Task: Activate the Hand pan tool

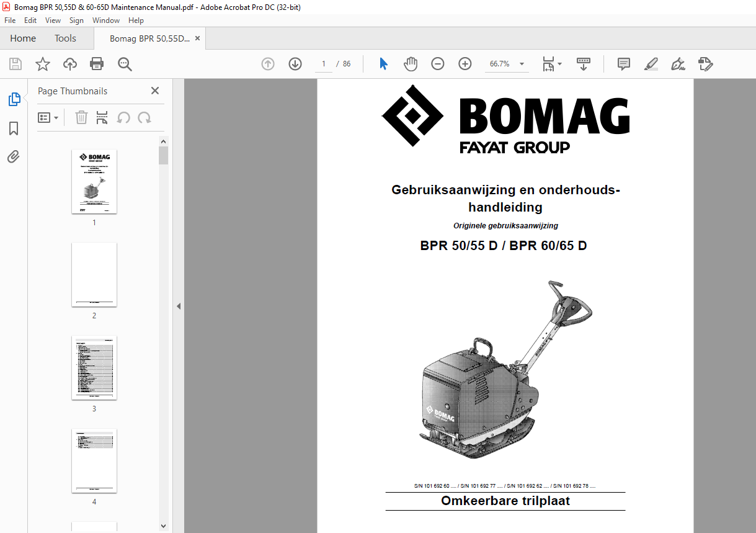Action: (411, 64)
